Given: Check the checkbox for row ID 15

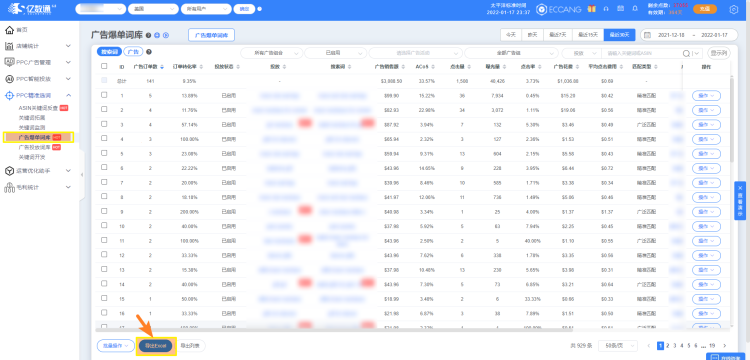Looking at the screenshot, I should [x=104, y=298].
